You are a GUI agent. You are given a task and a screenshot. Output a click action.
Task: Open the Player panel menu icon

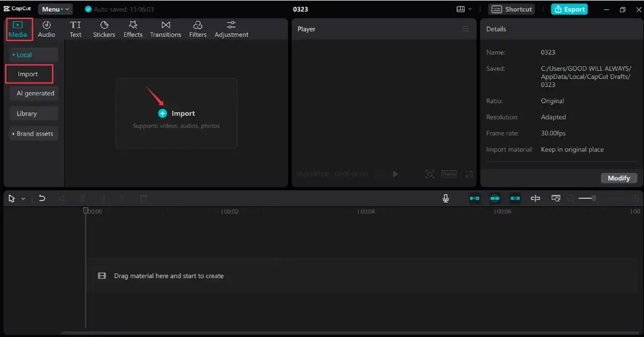465,29
